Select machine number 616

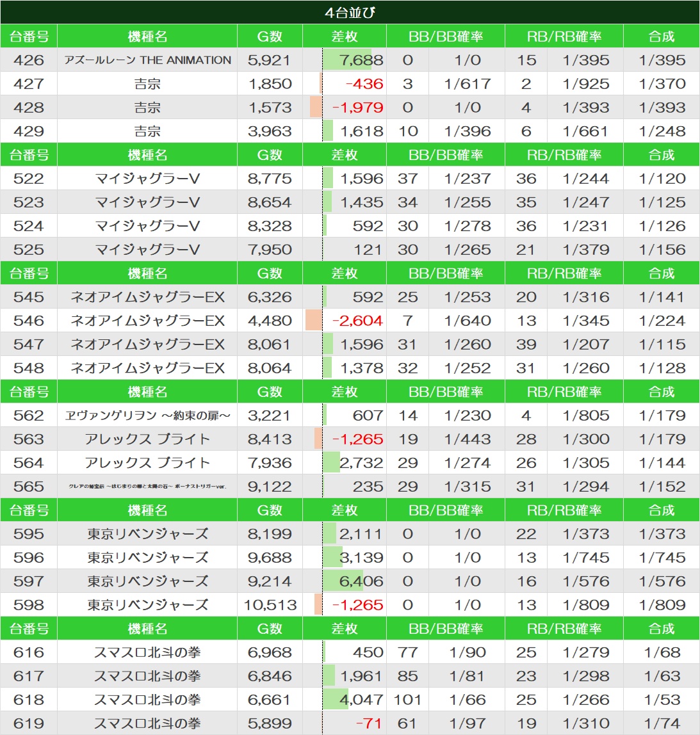tap(29, 652)
